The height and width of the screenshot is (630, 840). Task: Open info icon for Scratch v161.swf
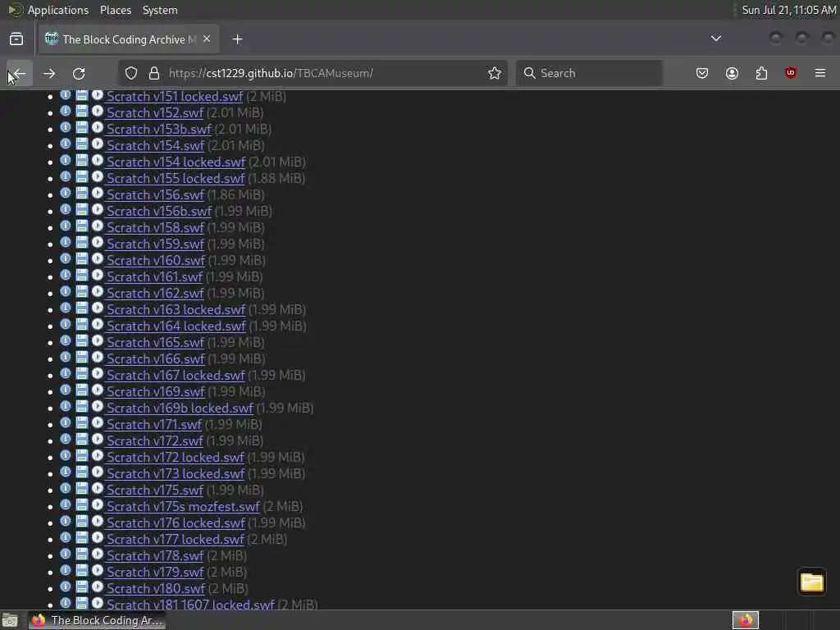pyautogui.click(x=66, y=276)
